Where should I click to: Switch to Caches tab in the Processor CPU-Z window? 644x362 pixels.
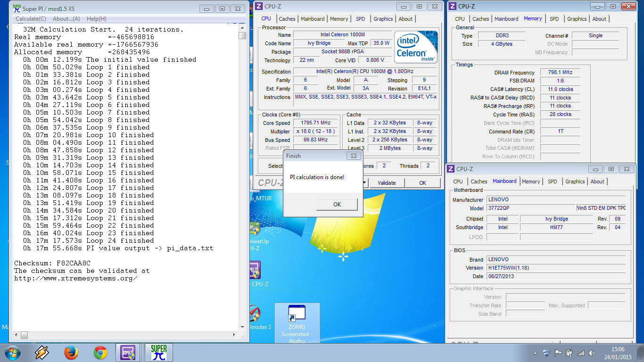[x=287, y=19]
